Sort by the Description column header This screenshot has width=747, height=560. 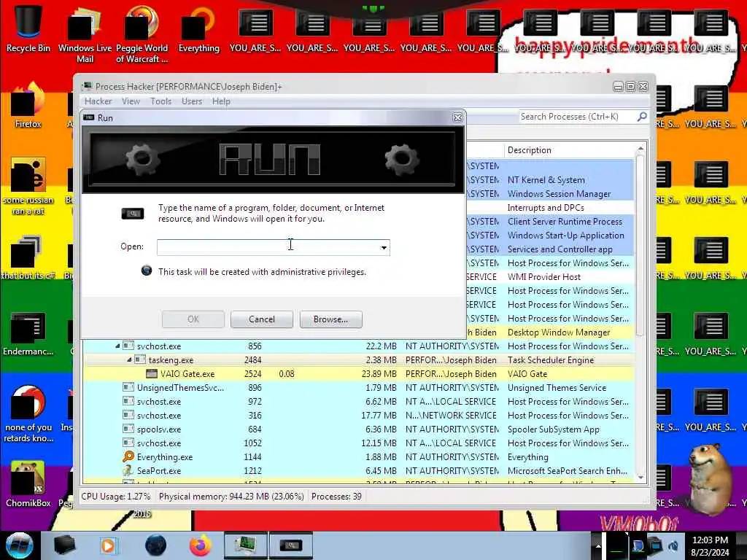tap(569, 150)
